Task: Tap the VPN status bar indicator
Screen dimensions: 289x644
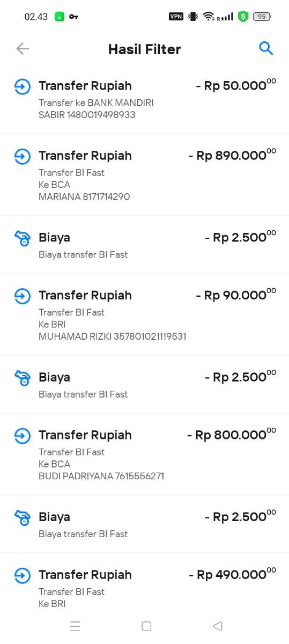Action: coord(176,17)
